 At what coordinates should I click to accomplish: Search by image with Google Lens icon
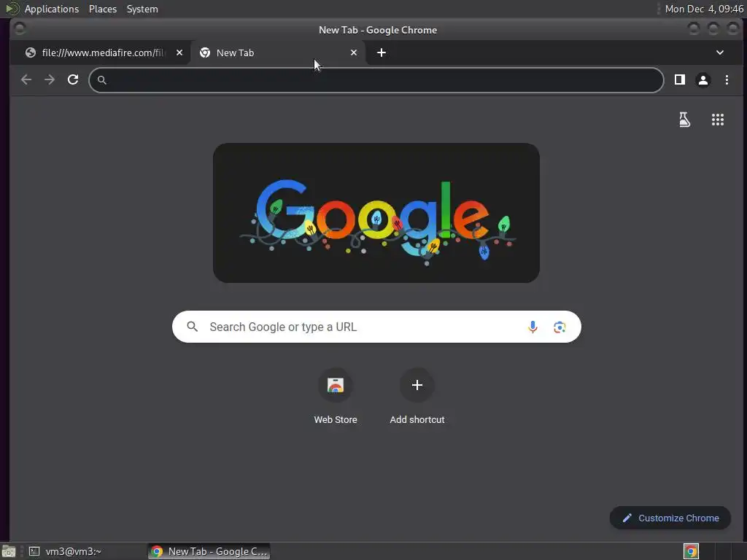(560, 327)
